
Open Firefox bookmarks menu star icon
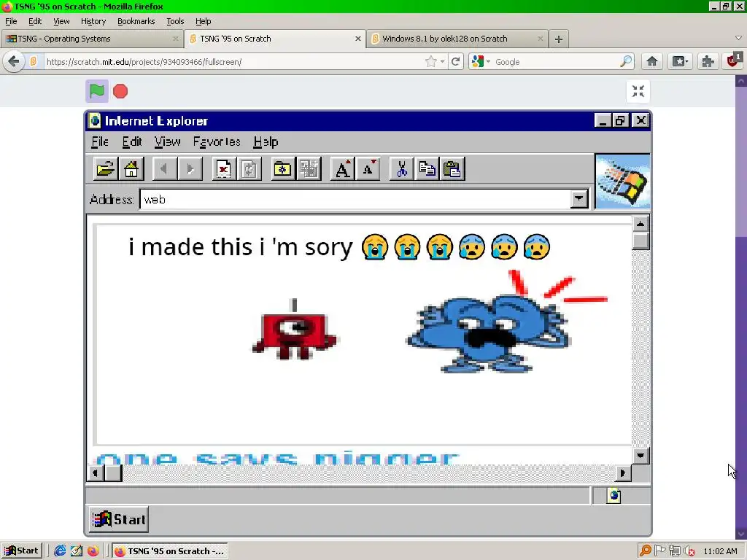pos(679,61)
